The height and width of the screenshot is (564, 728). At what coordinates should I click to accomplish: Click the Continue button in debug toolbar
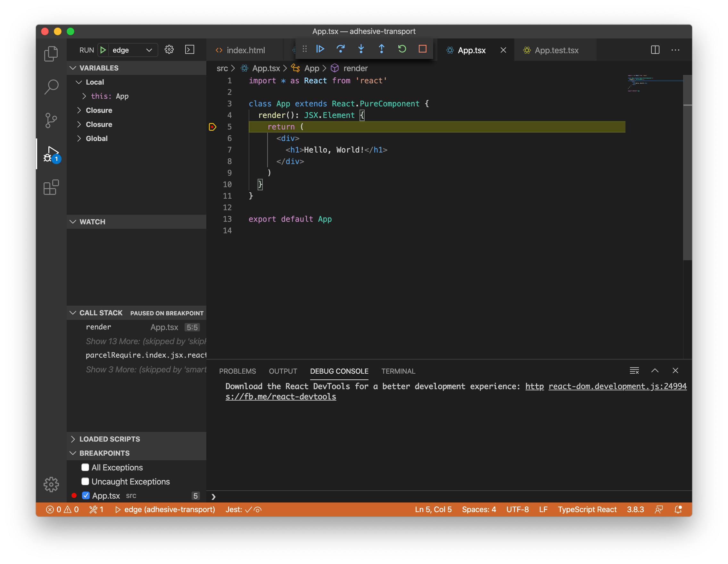(320, 49)
